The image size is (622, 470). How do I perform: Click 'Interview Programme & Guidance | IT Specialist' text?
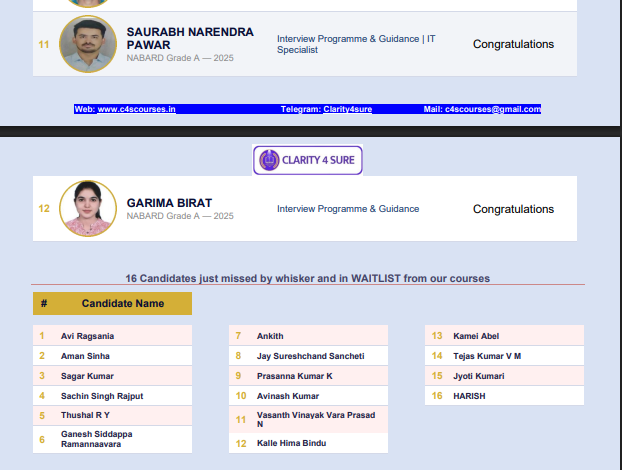coord(356,44)
